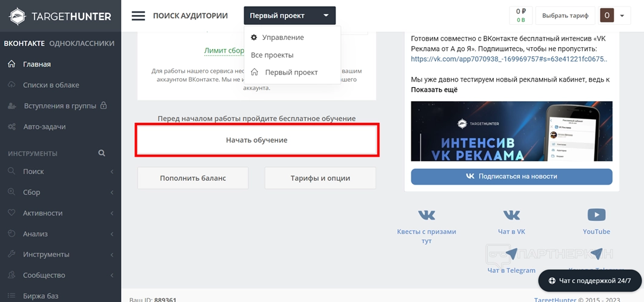Click the YouTube icon
The height and width of the screenshot is (302, 644).
[596, 215]
